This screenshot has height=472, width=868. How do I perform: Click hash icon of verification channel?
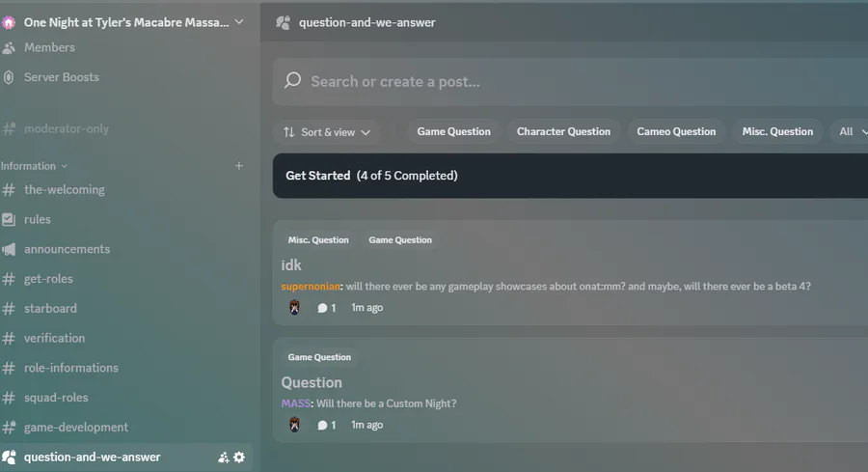9,339
